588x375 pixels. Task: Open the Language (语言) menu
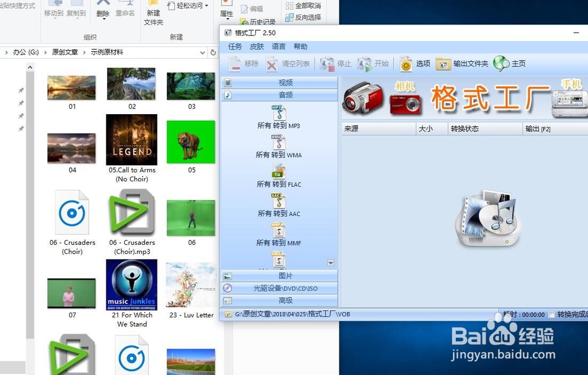click(x=279, y=47)
